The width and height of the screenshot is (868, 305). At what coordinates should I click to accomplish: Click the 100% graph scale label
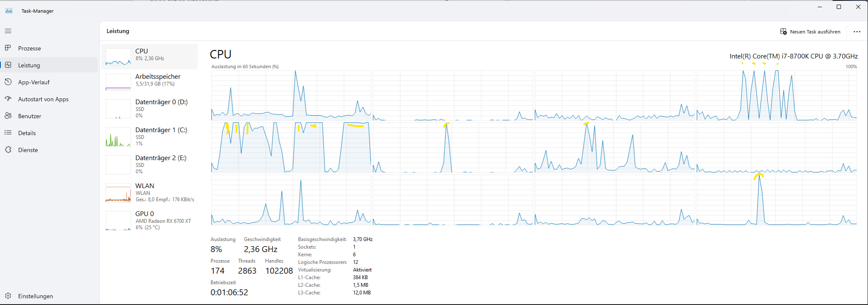click(851, 67)
